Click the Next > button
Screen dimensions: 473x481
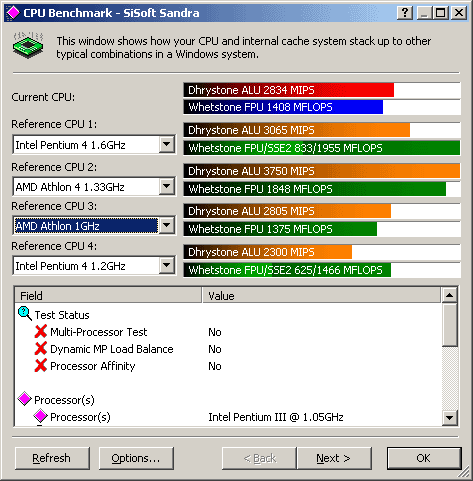pyautogui.click(x=334, y=458)
